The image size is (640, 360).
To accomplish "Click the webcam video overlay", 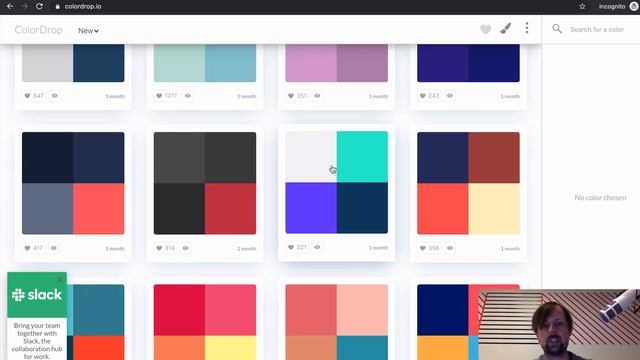I will tap(559, 324).
